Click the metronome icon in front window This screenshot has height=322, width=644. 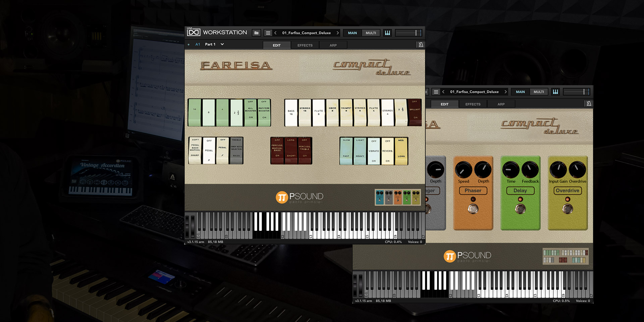[421, 45]
